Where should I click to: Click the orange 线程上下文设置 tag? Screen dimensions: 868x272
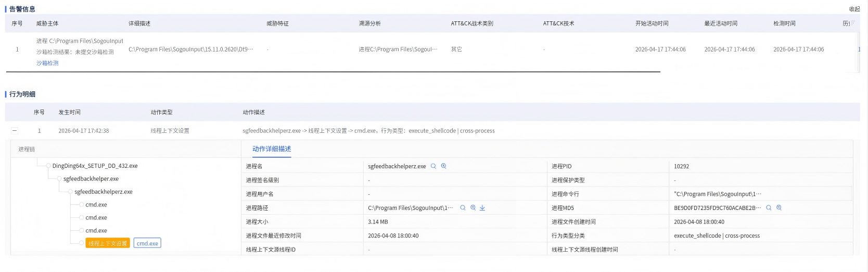tap(108, 243)
